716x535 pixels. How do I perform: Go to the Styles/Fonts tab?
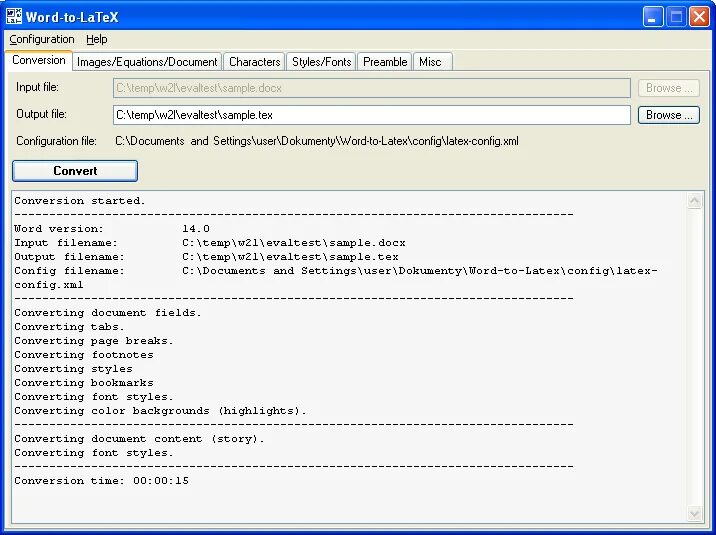click(x=321, y=62)
